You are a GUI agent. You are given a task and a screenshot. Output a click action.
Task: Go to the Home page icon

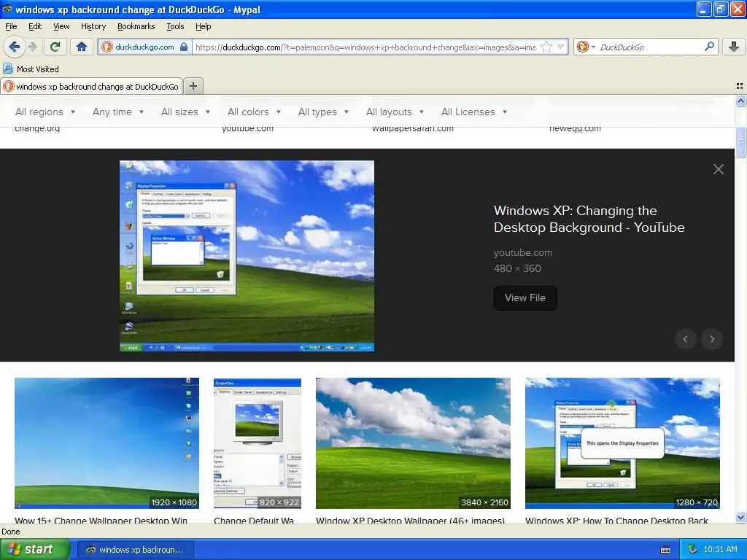82,47
